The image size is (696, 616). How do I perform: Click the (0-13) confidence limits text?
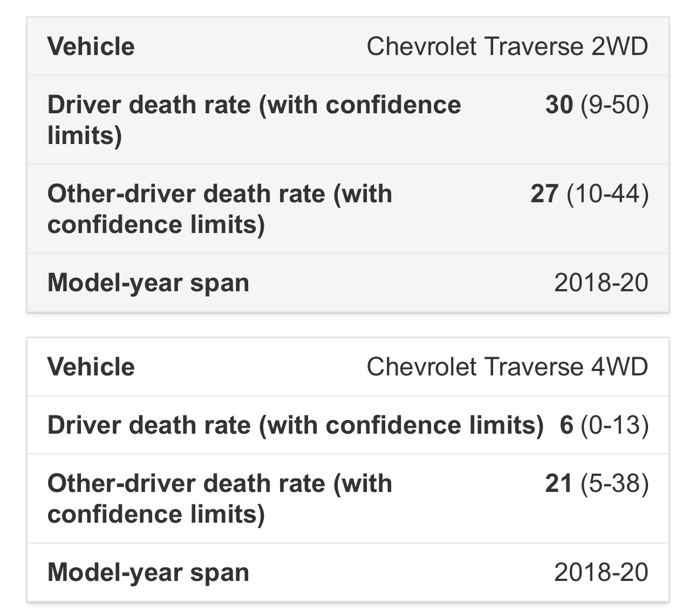click(615, 426)
